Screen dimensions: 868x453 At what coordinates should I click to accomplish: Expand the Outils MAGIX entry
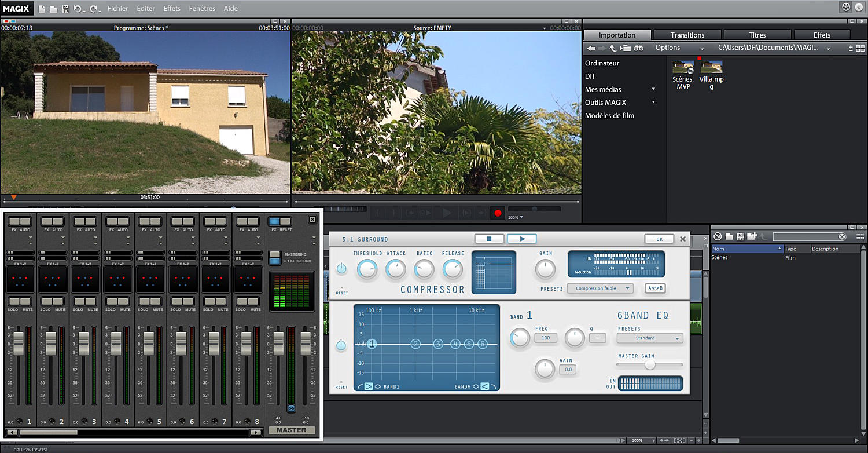coord(653,103)
